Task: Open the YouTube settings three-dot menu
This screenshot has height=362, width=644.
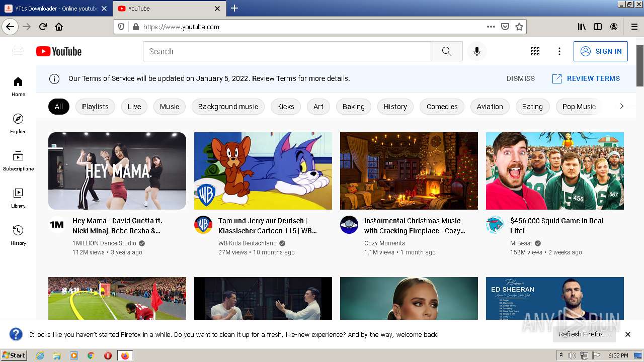Action: (559, 51)
